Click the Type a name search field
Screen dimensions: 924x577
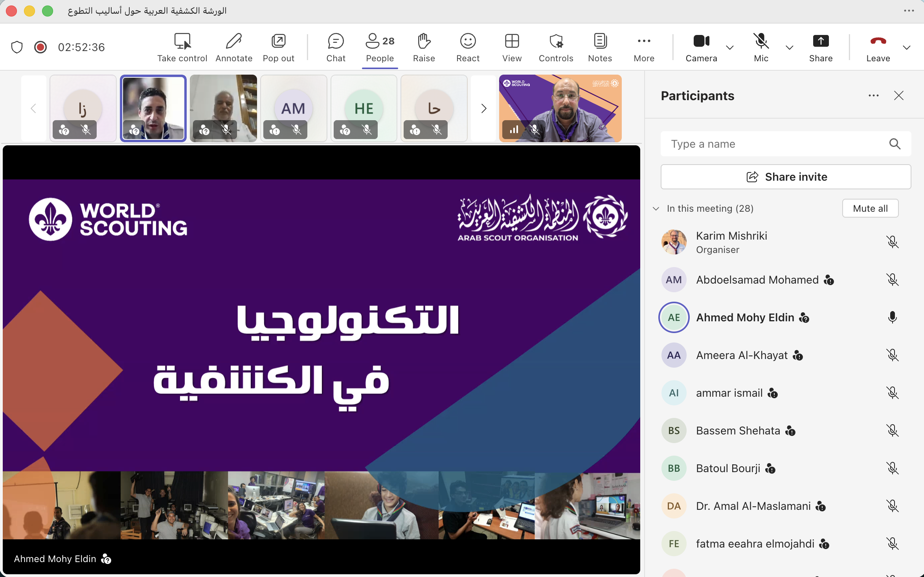click(x=786, y=144)
